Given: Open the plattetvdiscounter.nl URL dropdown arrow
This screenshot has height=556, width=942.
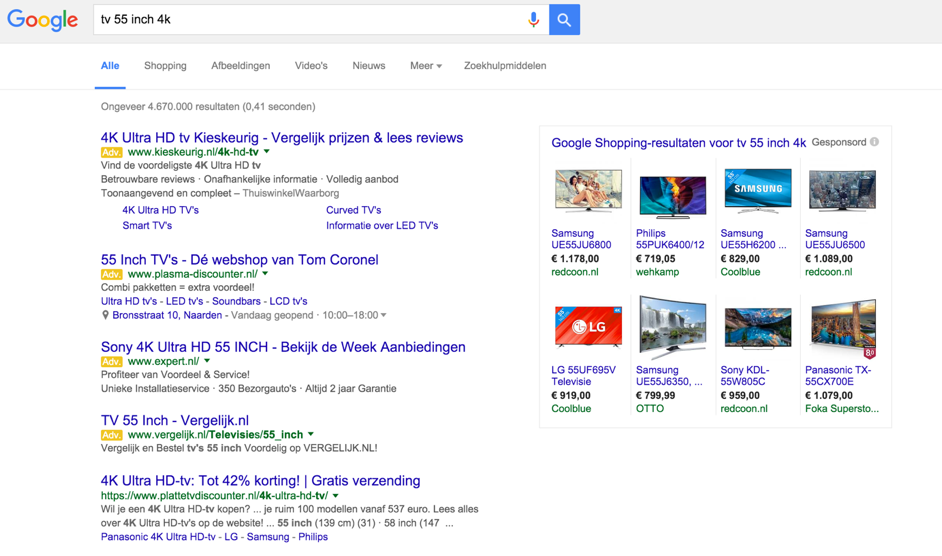Looking at the screenshot, I should pyautogui.click(x=335, y=495).
